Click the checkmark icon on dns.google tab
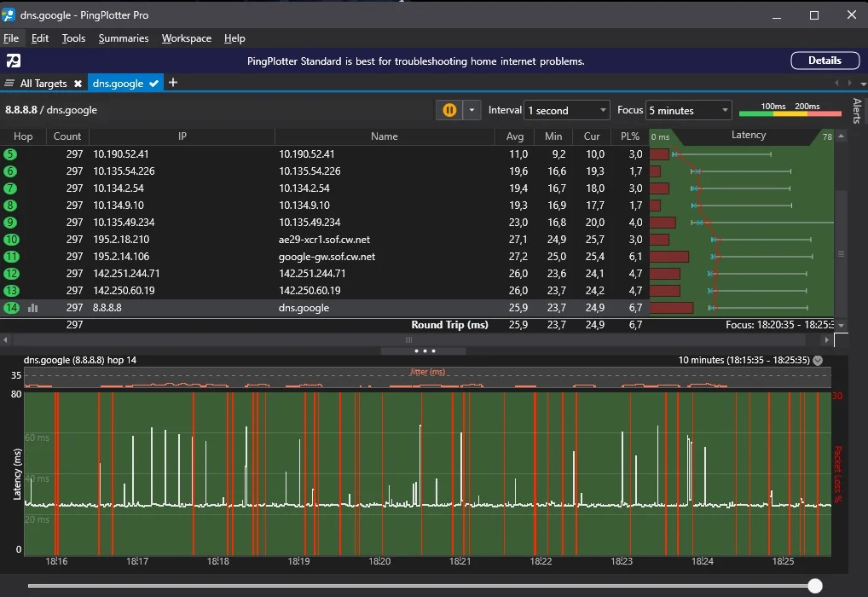 [154, 84]
